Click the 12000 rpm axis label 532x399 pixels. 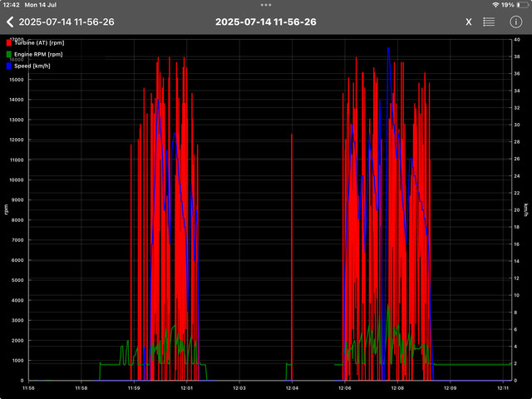(x=17, y=140)
